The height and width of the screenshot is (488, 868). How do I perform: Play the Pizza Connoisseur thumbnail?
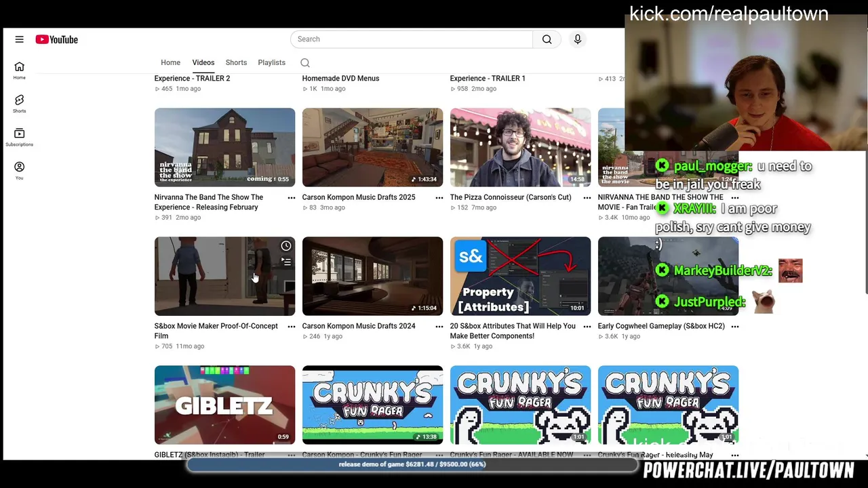point(520,147)
